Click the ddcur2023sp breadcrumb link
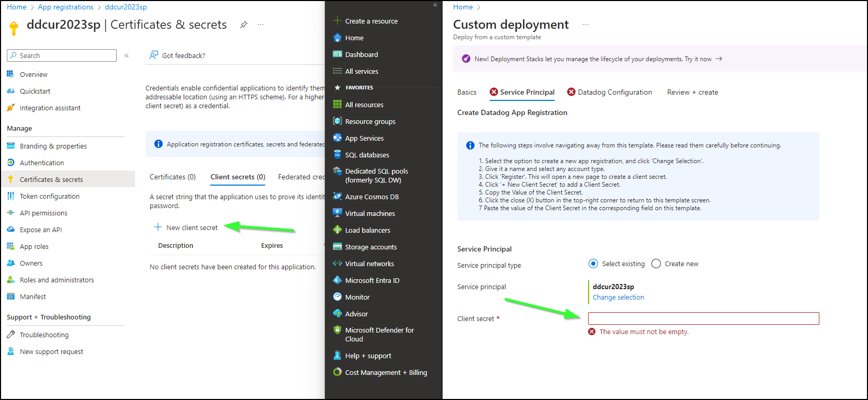The height and width of the screenshot is (400, 868). coord(126,7)
